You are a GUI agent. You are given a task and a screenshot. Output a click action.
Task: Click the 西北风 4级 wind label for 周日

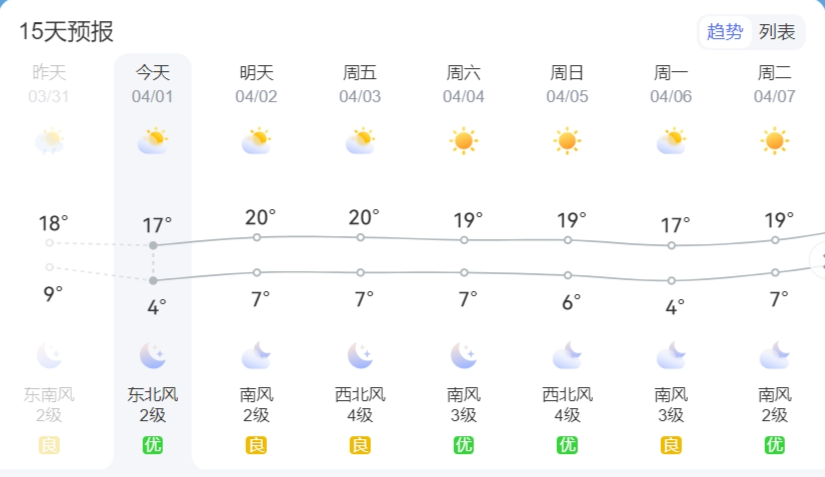(x=567, y=404)
